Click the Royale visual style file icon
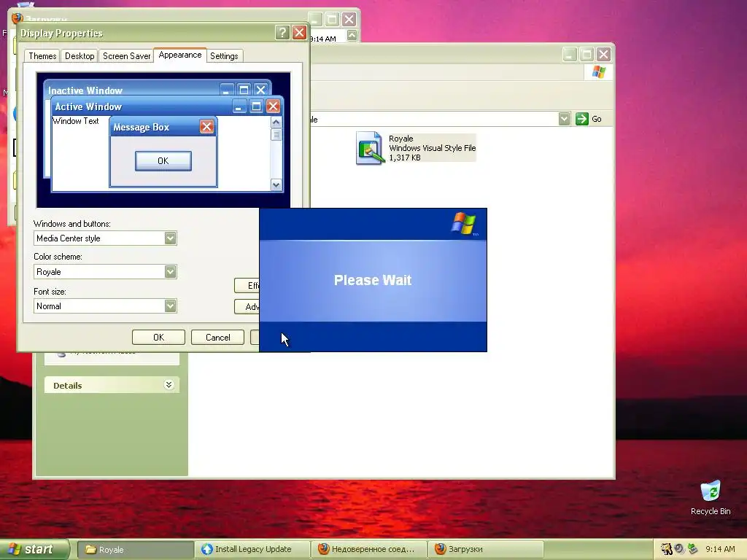This screenshot has height=560, width=747. 370,148
